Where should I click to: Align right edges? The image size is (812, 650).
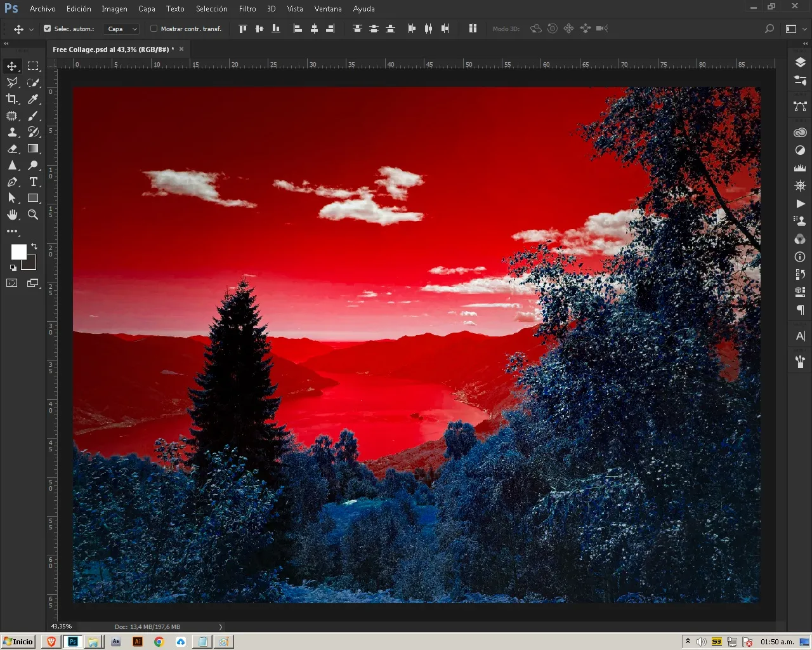[x=331, y=29]
